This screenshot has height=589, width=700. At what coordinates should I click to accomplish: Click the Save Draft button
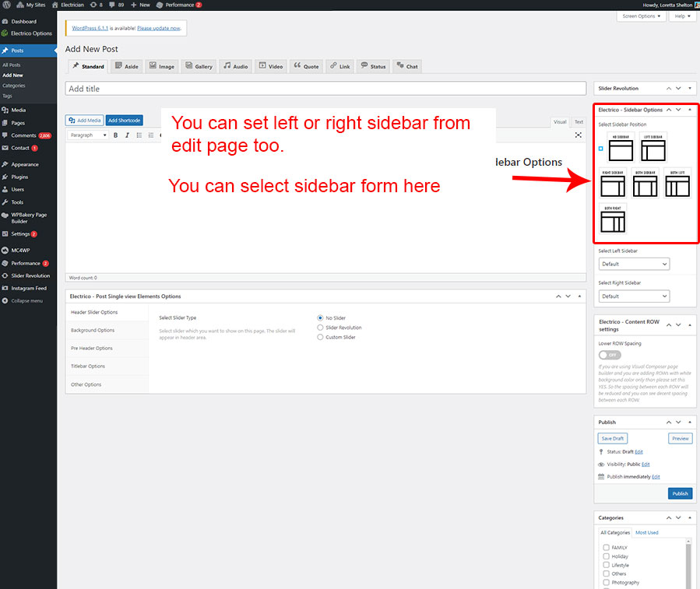coord(613,439)
